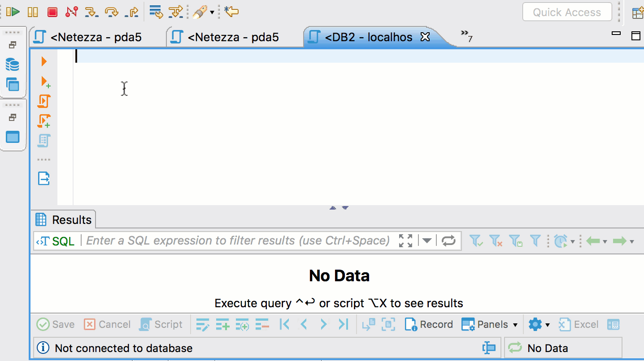The image size is (644, 361).
Task: Expand the marker tool dropdown arrow
Action: coord(212,13)
